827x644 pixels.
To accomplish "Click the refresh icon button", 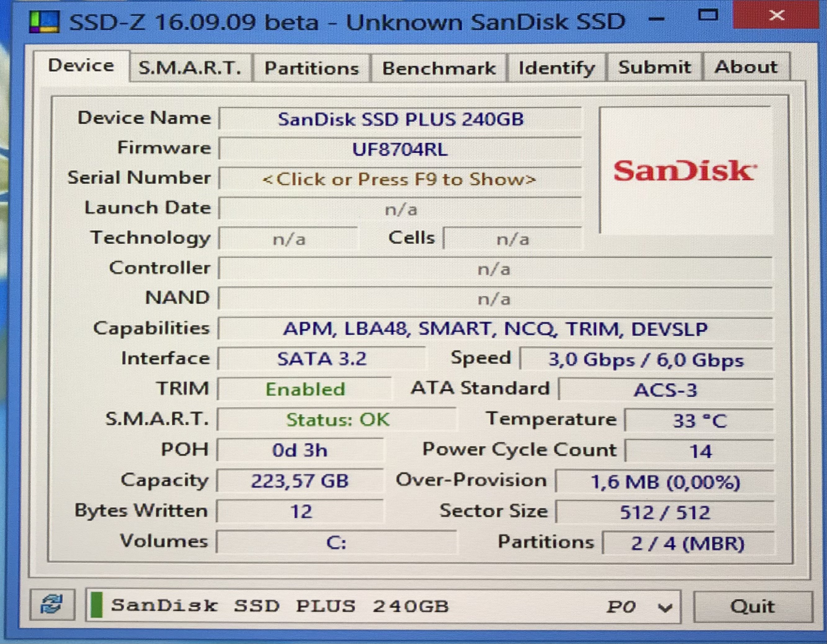I will pos(52,604).
